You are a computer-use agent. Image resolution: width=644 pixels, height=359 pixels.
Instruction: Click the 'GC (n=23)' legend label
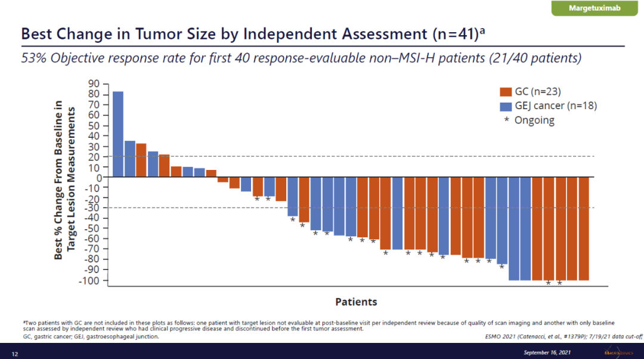click(x=538, y=92)
